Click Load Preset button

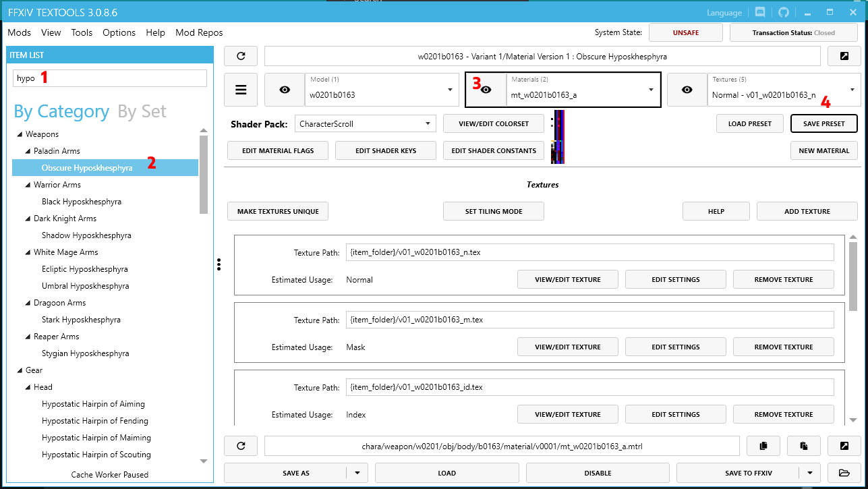click(750, 124)
